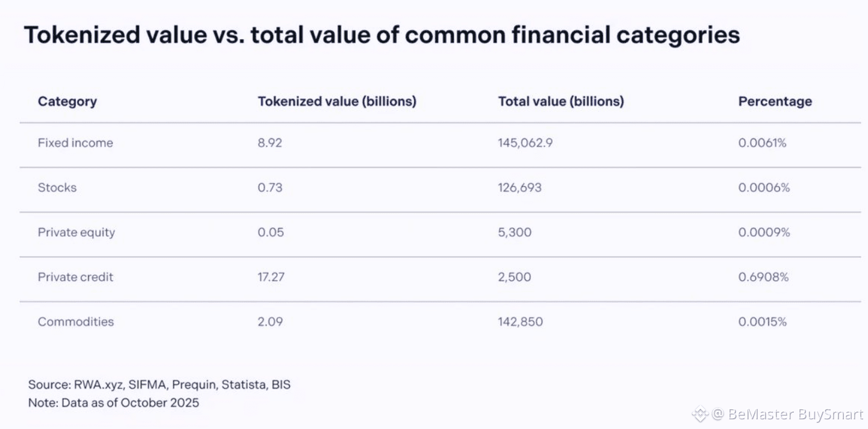Select the 17.27 tokenized value cell
This screenshot has width=868, height=429.
point(271,277)
